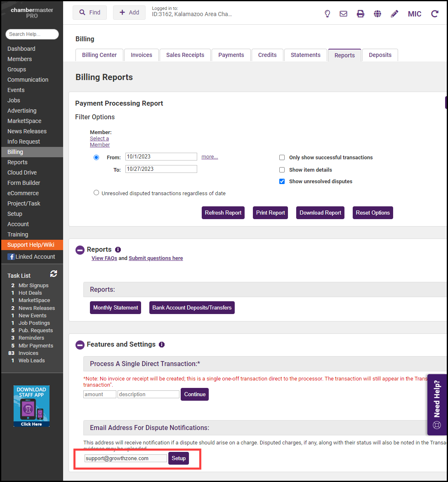Open the 83 Invoices task

pos(28,353)
